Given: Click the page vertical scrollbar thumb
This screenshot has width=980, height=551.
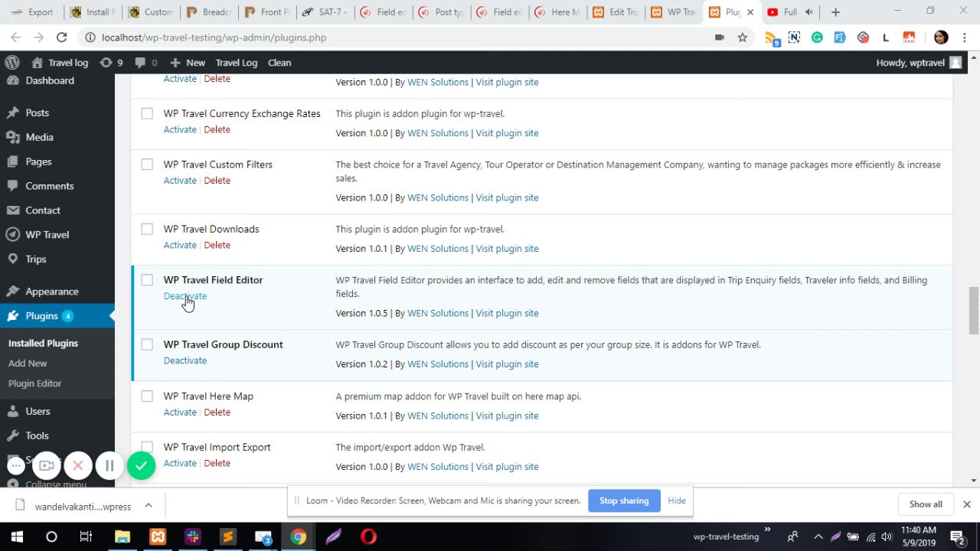Looking at the screenshot, I should (973, 311).
